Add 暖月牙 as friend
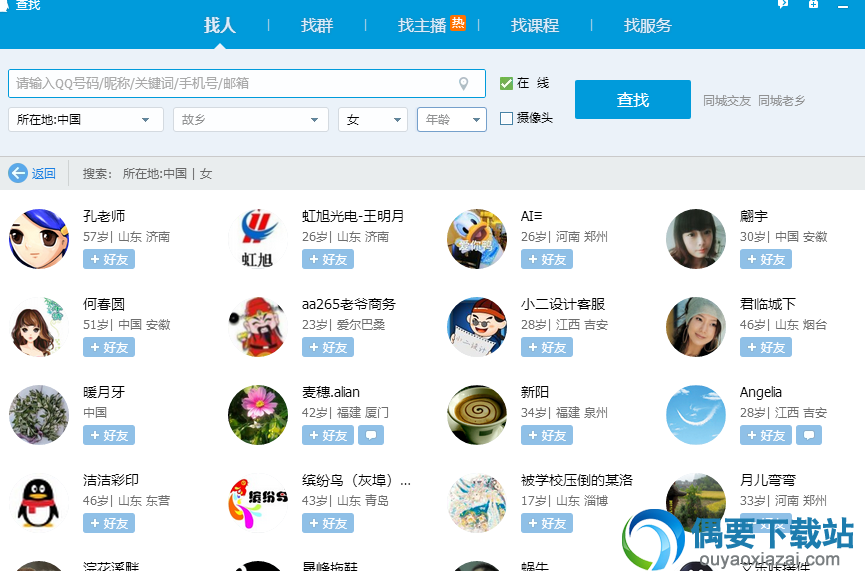Screen dimensions: 865x571 pos(109,435)
